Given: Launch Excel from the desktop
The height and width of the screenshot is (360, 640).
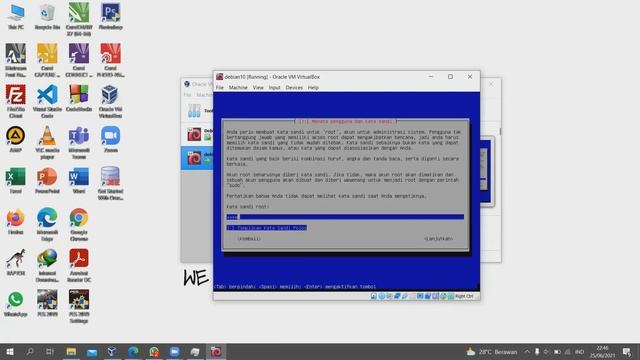Looking at the screenshot, I should point(16,180).
